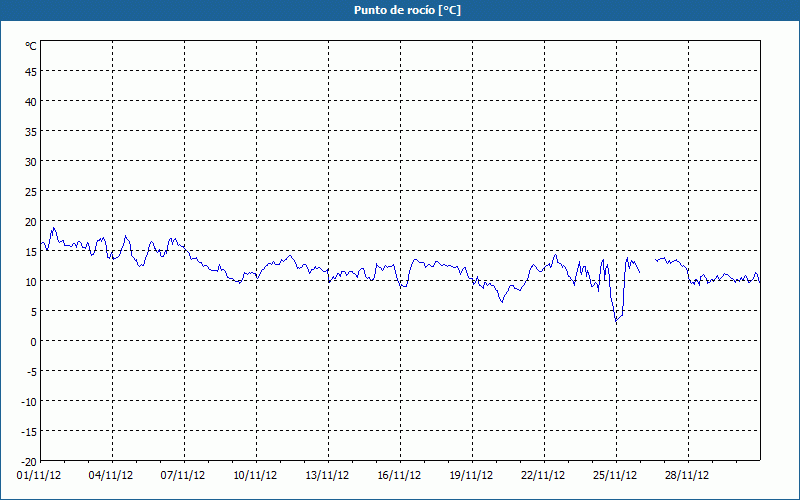Select the 35 value on the y-axis
Screen dimensions: 800x500
(x=31, y=132)
